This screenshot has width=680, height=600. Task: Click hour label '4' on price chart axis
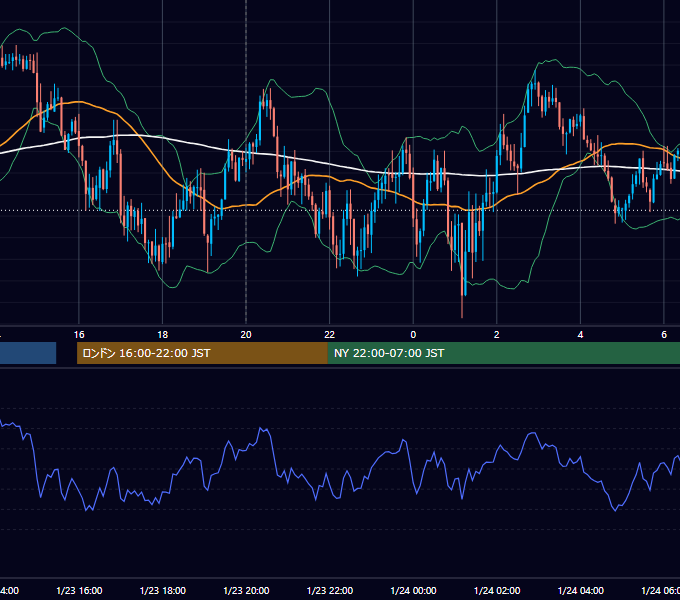point(580,335)
